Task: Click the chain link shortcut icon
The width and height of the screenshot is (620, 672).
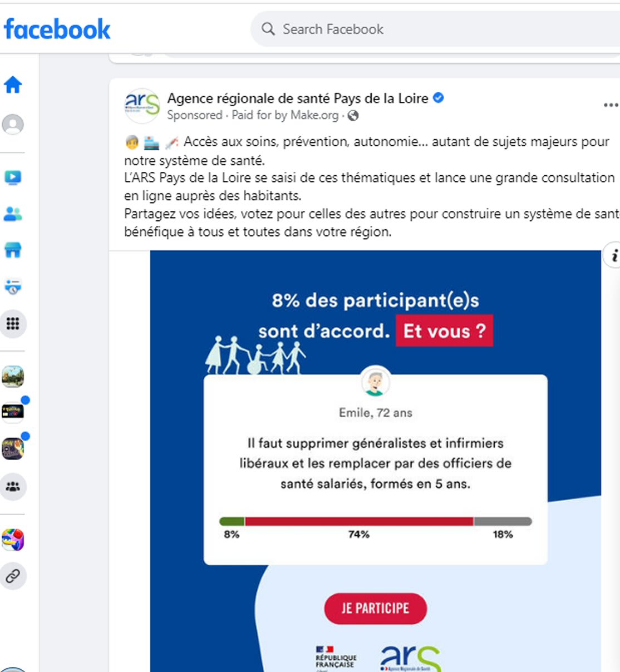Action: pyautogui.click(x=13, y=576)
